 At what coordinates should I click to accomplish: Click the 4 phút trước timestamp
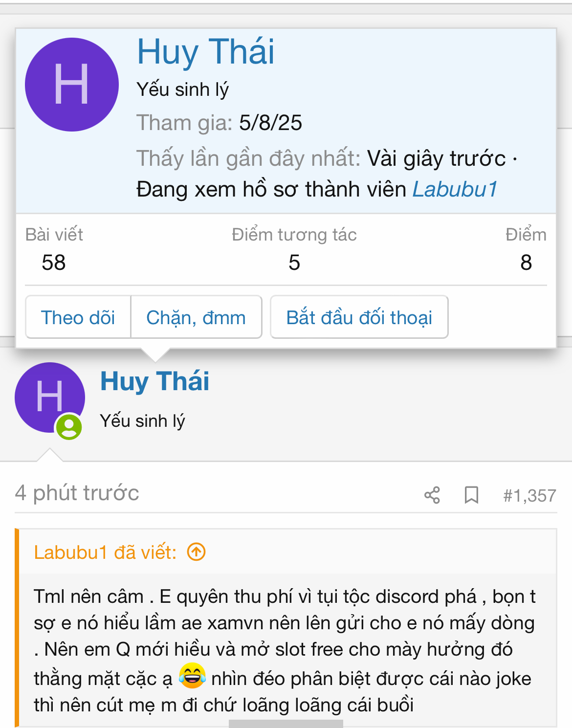pos(77,493)
